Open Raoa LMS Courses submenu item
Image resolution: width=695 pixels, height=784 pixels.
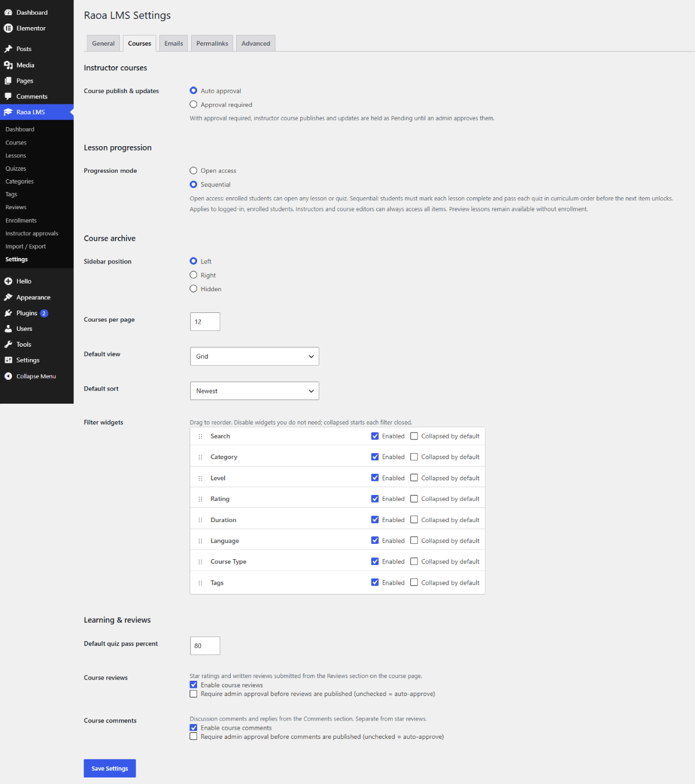(x=16, y=143)
